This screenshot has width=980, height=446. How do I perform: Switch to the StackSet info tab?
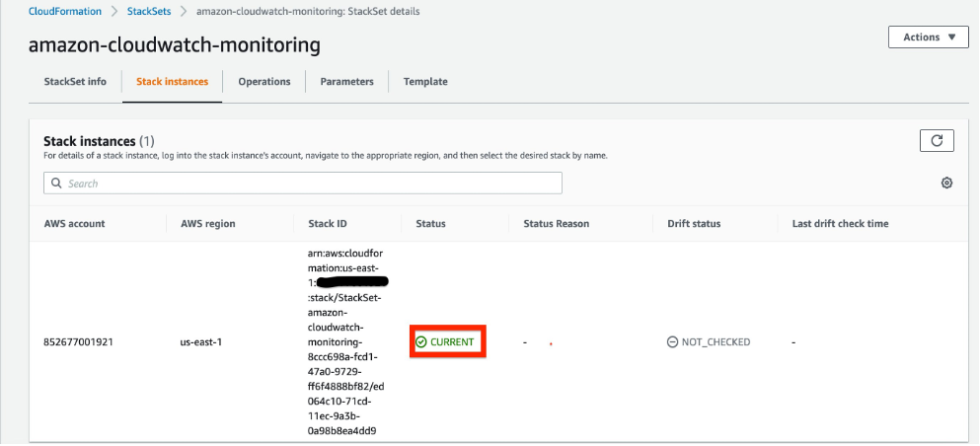click(75, 82)
